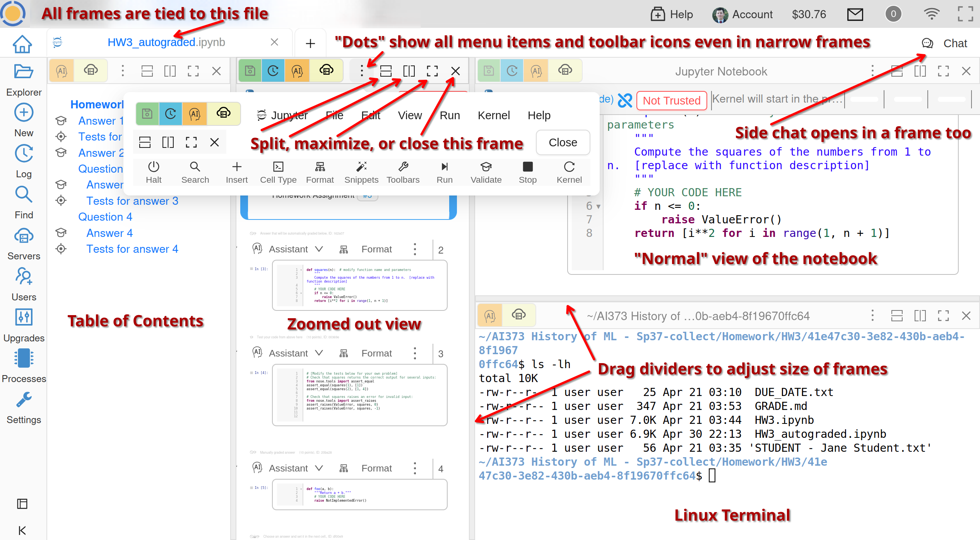Toggle the Not Trusted notebook status

point(671,101)
